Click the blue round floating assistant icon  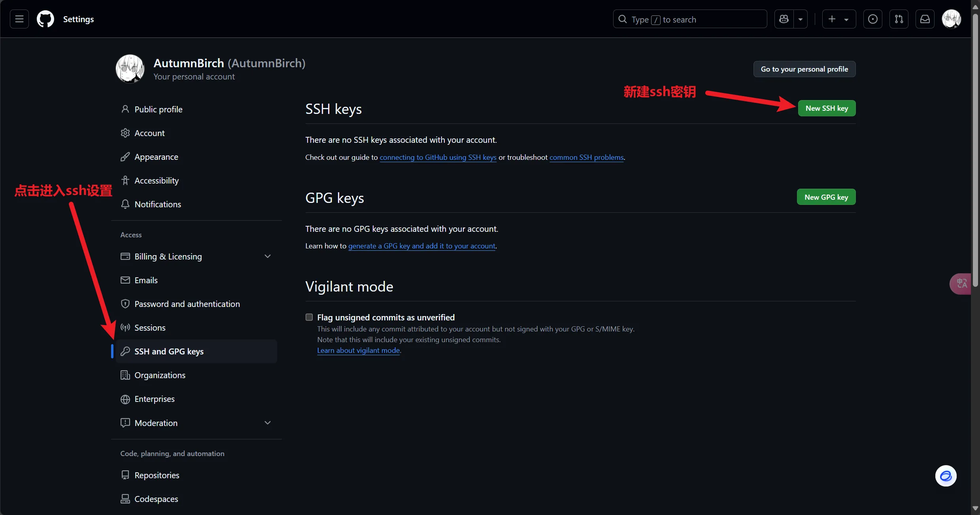946,476
